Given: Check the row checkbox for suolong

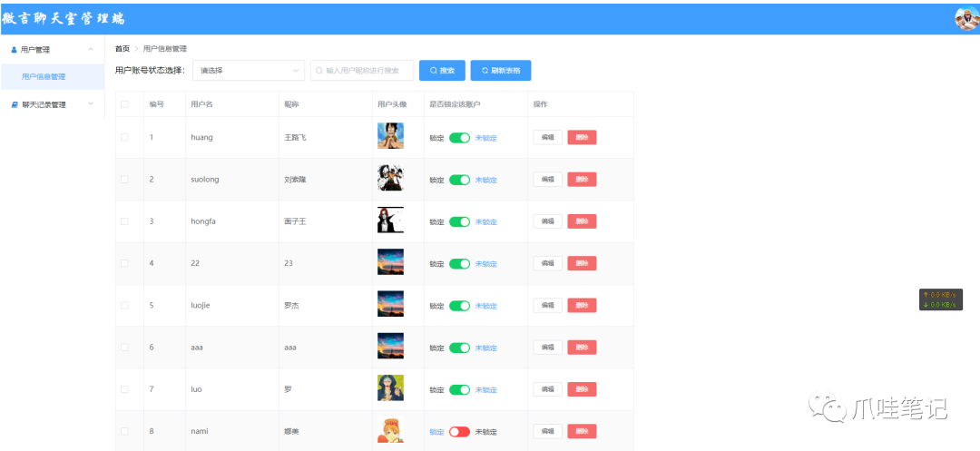Looking at the screenshot, I should (x=124, y=180).
